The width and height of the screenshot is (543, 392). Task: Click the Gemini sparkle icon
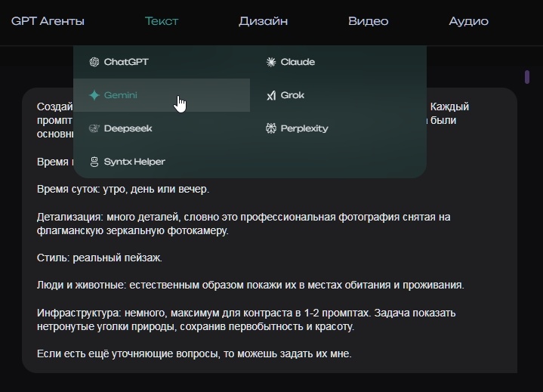pyautogui.click(x=94, y=95)
